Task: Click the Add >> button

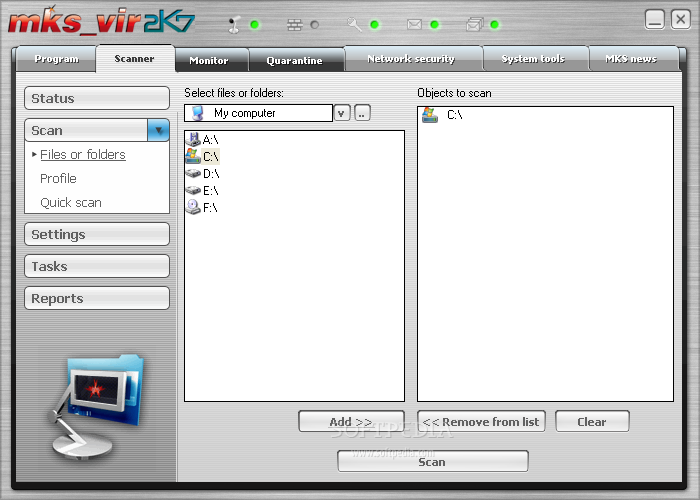Action: point(351,421)
